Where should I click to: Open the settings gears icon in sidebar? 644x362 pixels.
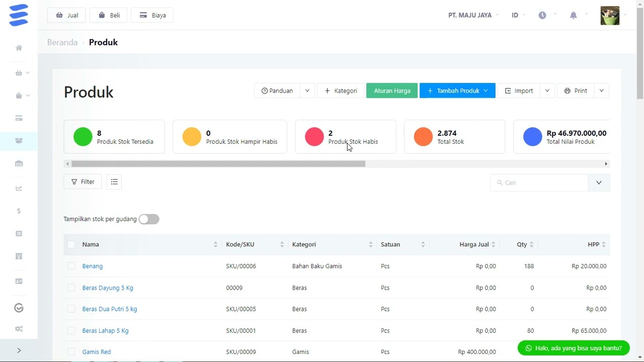pos(19,329)
